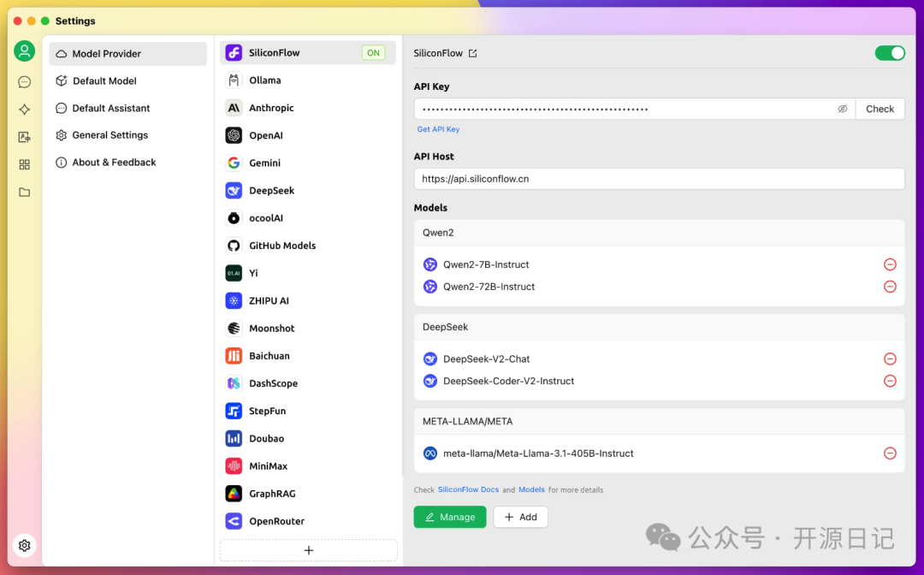Click the GraphRAG provider icon
The height and width of the screenshot is (575, 924).
click(x=234, y=494)
